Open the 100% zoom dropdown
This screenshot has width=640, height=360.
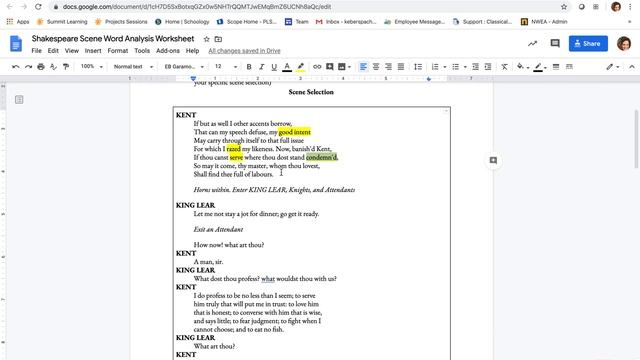tap(91, 67)
